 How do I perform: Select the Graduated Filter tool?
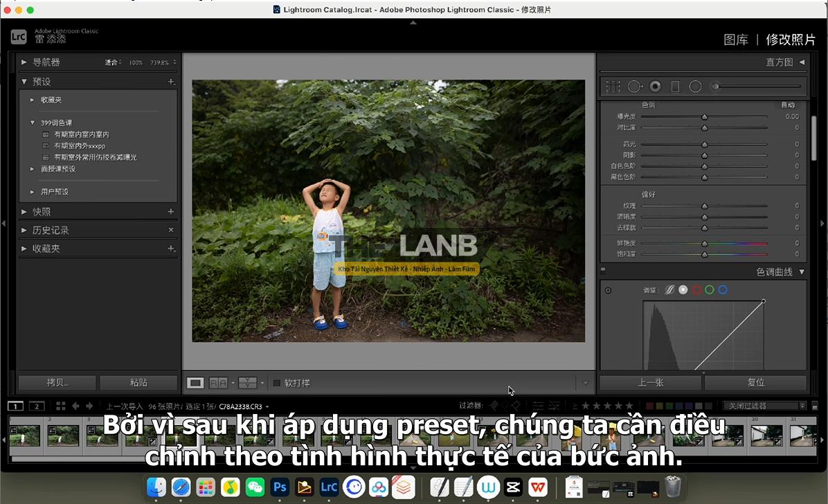click(x=675, y=87)
